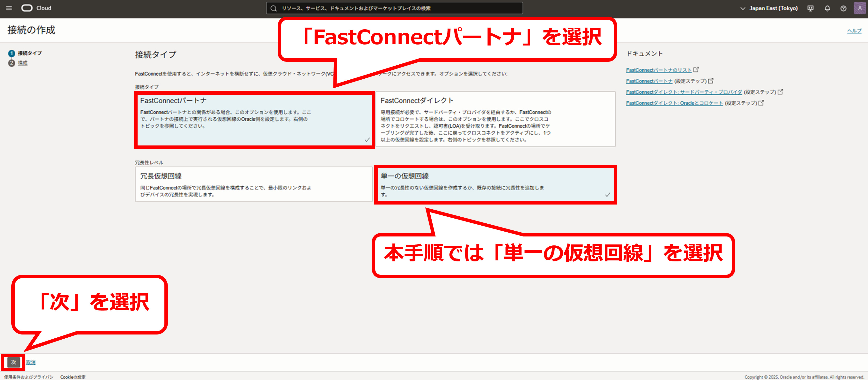Open the hamburger navigation menu

(x=9, y=8)
